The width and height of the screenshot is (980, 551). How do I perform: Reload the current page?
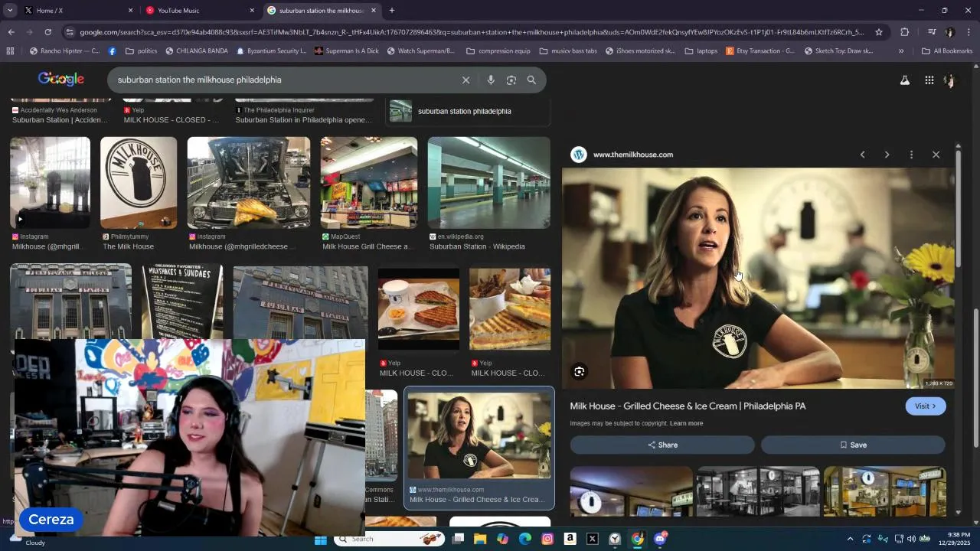coord(47,32)
